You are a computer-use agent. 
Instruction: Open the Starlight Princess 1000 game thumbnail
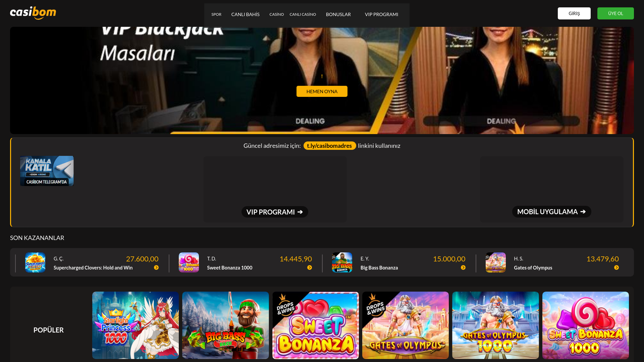tap(136, 325)
